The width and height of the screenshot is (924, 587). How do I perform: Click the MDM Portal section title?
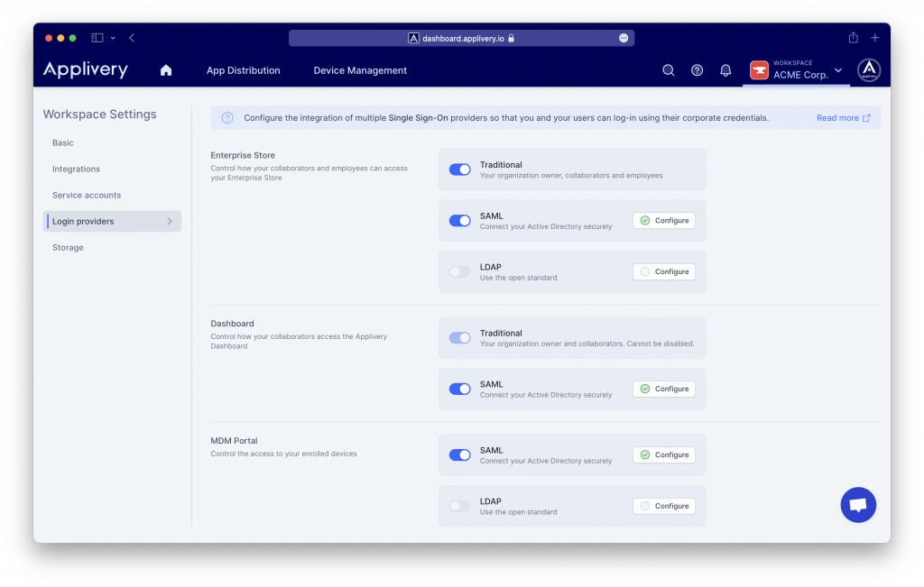[x=234, y=440]
